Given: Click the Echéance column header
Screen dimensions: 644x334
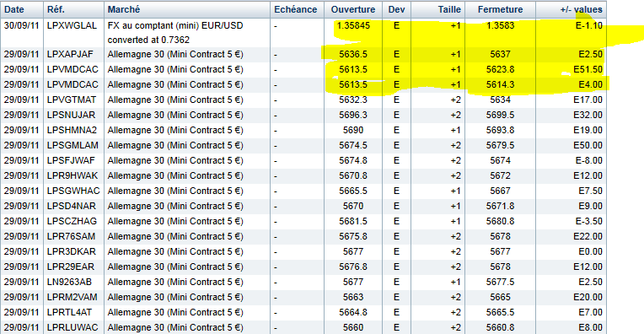Looking at the screenshot, I should (296, 9).
